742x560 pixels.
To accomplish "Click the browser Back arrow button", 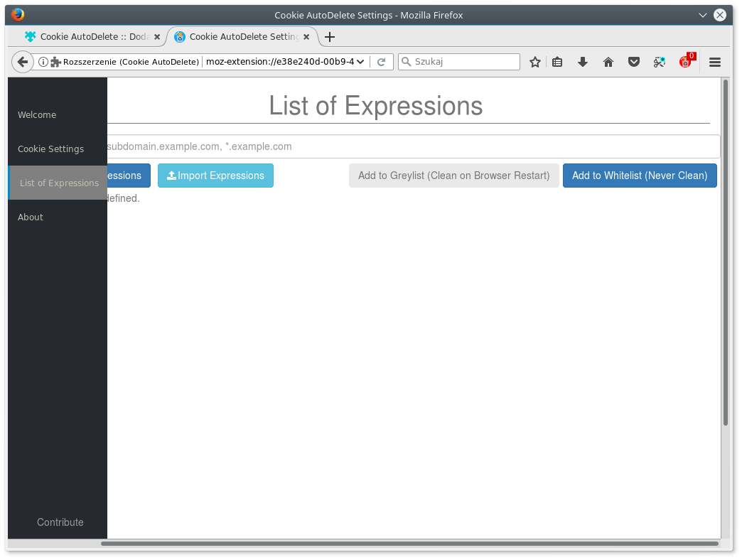I will 22,62.
